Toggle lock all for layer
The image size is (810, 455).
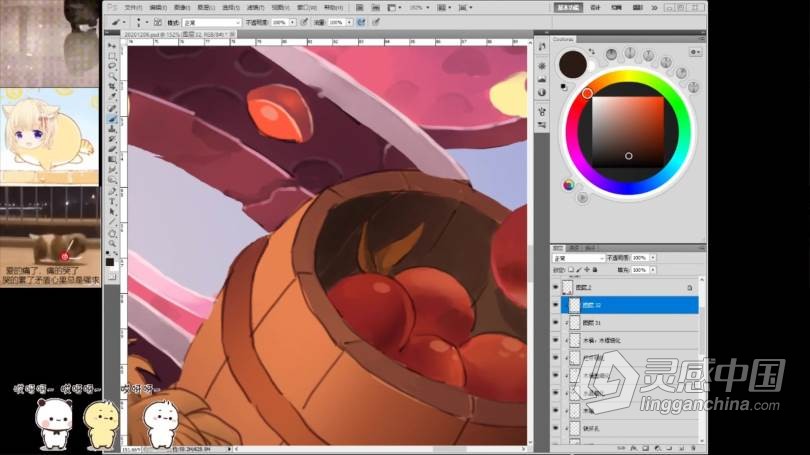pos(595,270)
